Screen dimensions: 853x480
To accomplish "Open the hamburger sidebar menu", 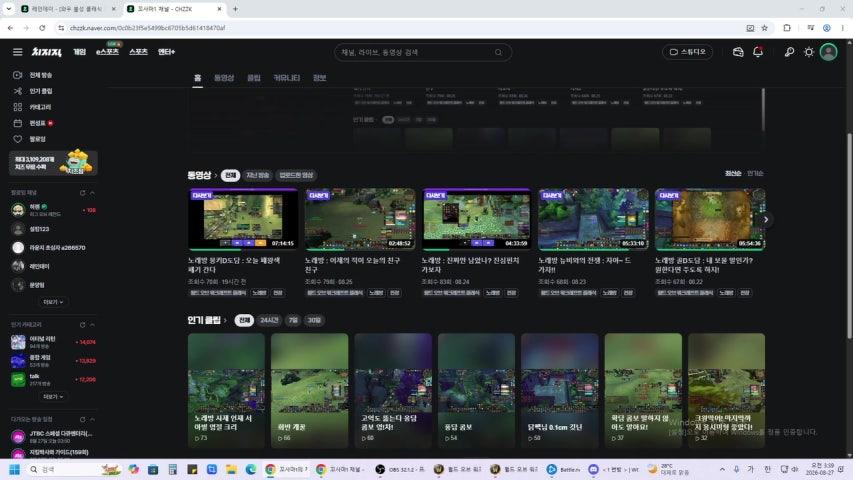I will (17, 52).
